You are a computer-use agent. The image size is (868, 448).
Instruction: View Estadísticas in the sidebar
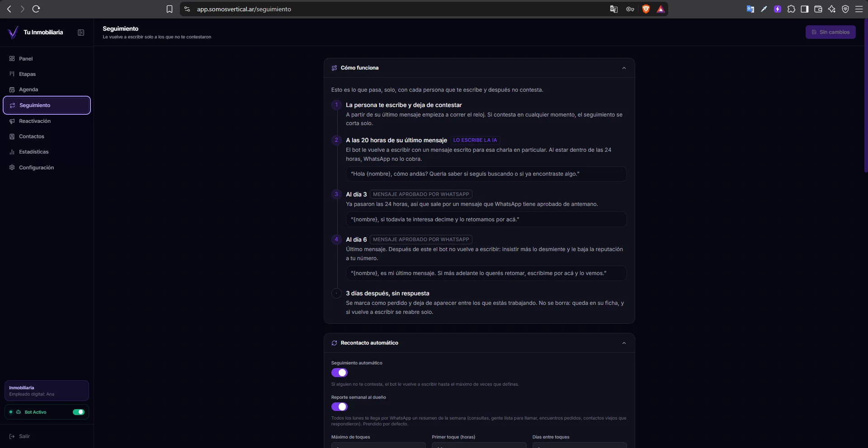click(x=47, y=152)
